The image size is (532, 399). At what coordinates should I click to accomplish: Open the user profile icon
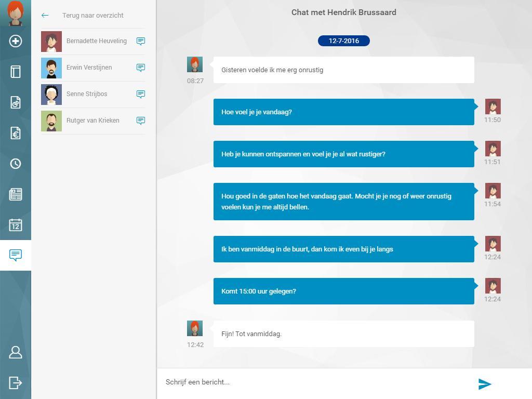(x=16, y=352)
